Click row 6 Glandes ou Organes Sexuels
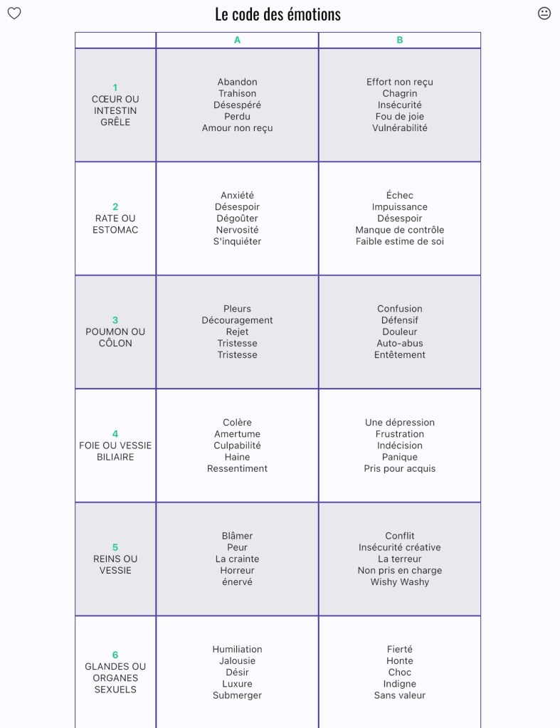 pos(115,672)
